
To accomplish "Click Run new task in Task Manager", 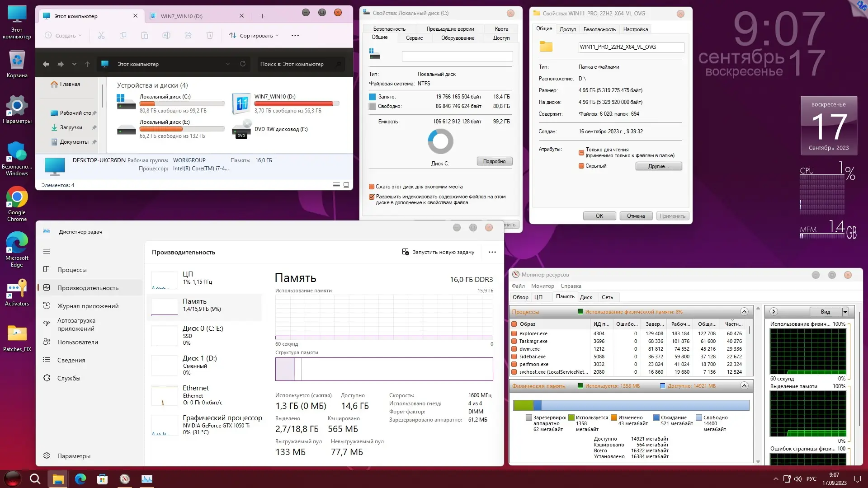I will [438, 252].
